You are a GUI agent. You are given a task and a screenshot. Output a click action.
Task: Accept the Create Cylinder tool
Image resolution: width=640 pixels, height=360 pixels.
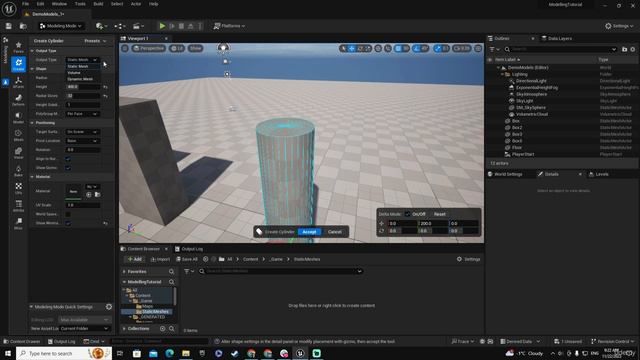[309, 232]
